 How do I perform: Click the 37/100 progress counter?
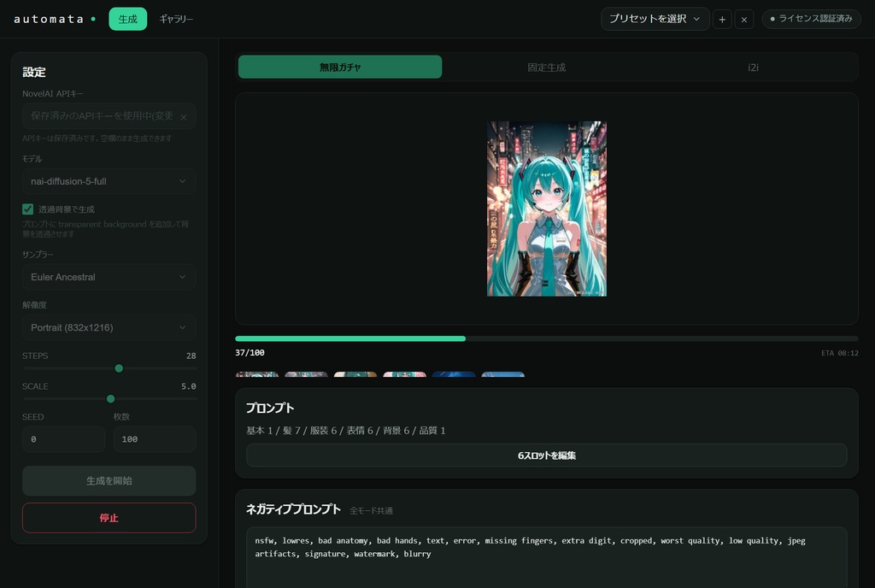(250, 353)
